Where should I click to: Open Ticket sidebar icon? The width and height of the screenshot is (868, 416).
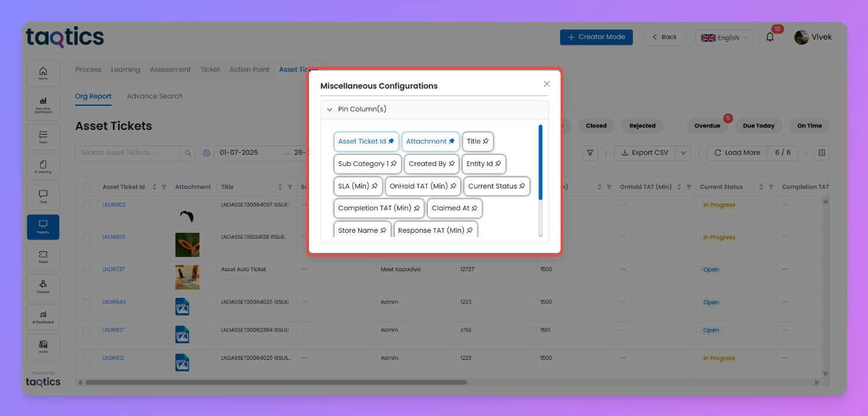coord(43,256)
